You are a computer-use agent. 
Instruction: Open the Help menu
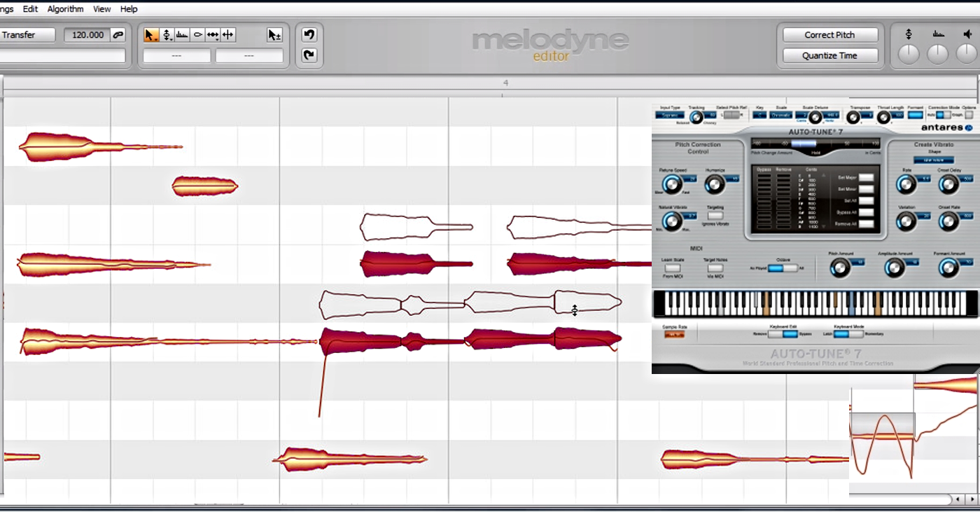129,9
